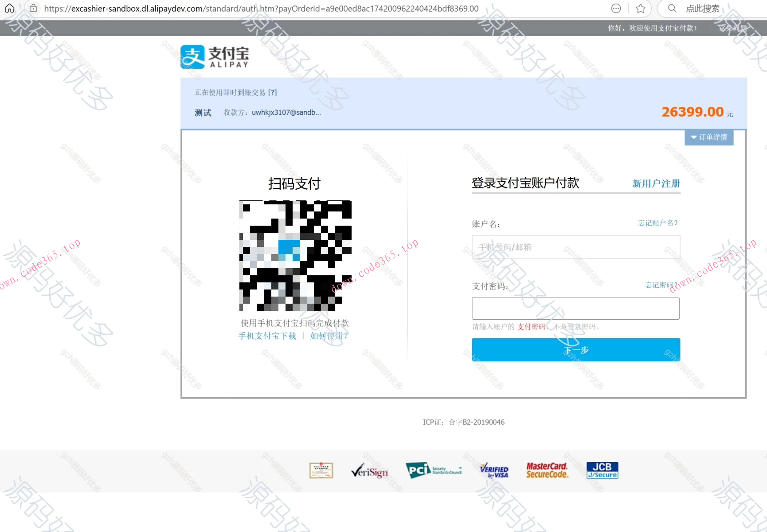Click the search magnifier icon

point(672,8)
